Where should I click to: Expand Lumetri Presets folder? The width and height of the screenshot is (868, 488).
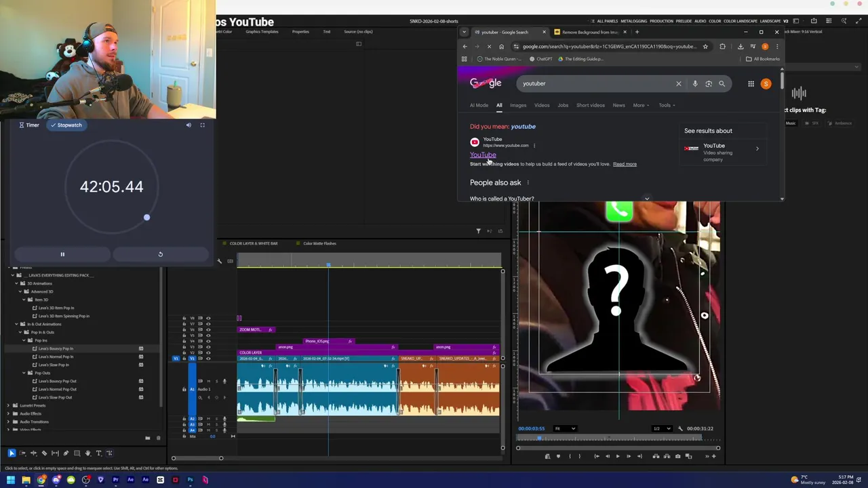click(x=8, y=405)
